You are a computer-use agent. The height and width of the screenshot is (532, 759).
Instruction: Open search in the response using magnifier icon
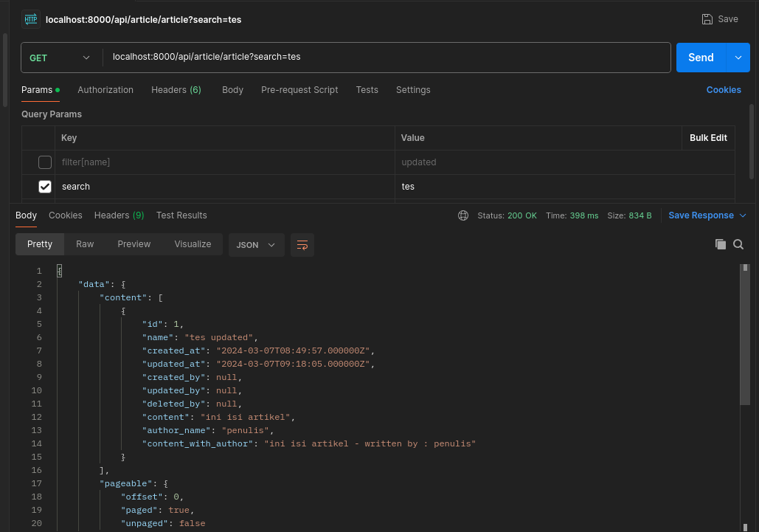(x=738, y=244)
